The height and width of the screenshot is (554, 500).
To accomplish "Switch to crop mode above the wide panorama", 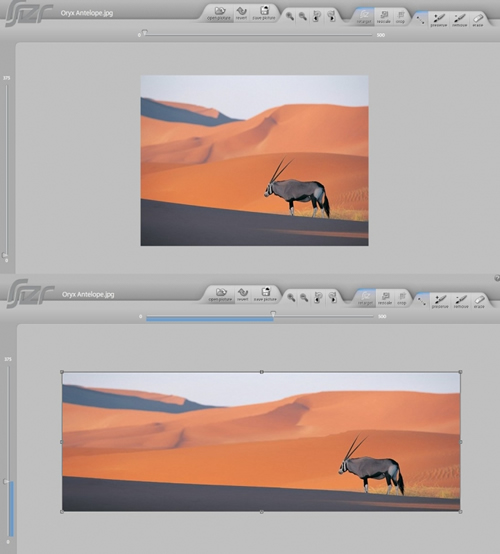I will [x=401, y=298].
